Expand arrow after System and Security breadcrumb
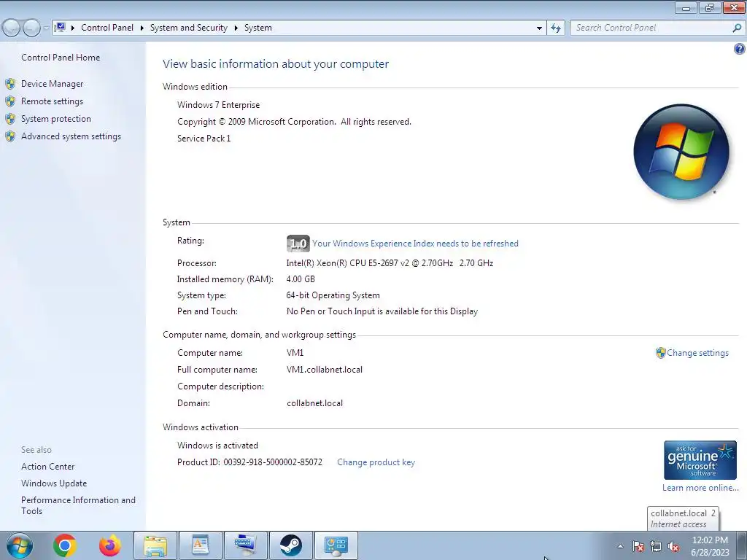The image size is (747, 560). pyautogui.click(x=236, y=28)
